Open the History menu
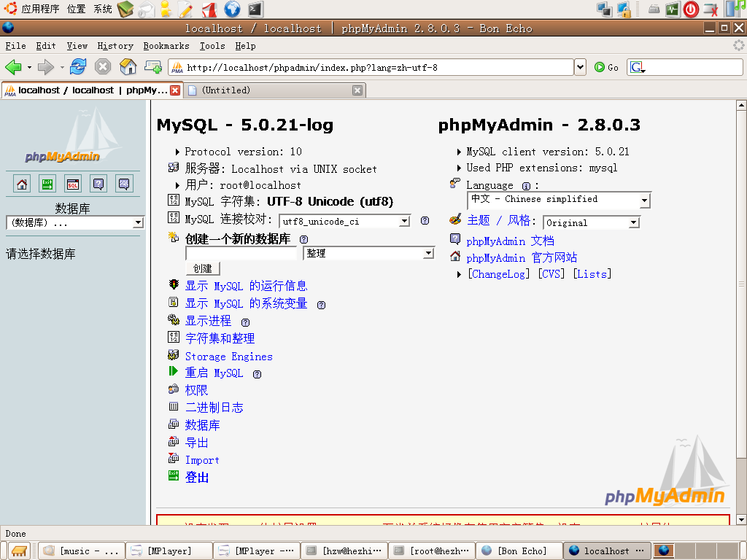Viewport: 747px width, 560px height. (x=115, y=46)
